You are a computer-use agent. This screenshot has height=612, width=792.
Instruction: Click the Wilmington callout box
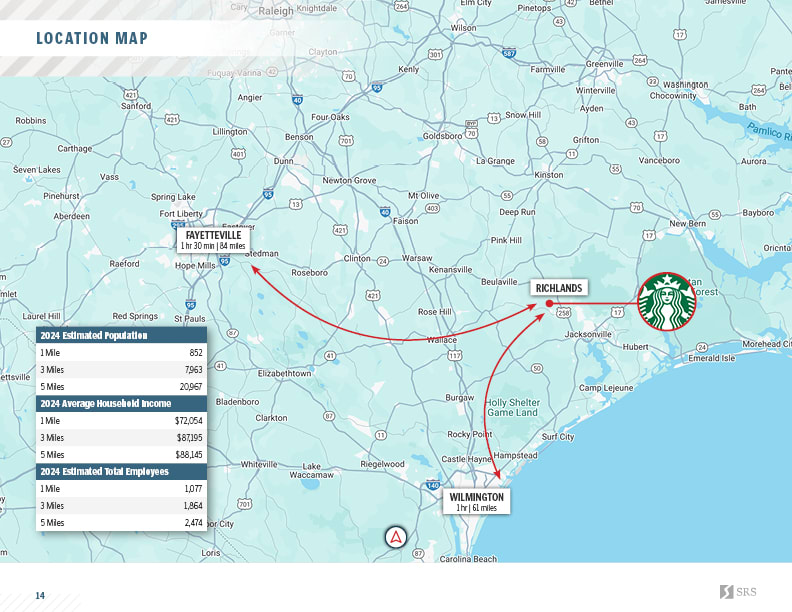tap(476, 501)
